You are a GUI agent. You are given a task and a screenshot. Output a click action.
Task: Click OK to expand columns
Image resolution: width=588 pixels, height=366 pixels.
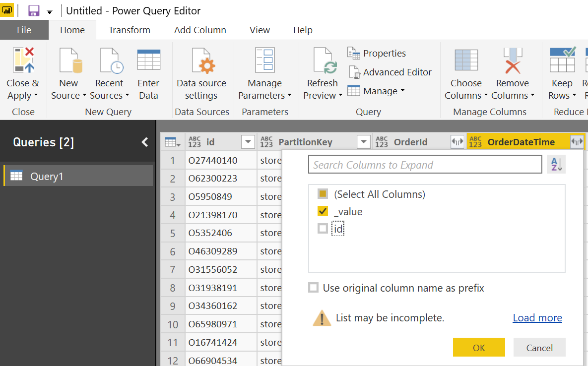point(479,347)
